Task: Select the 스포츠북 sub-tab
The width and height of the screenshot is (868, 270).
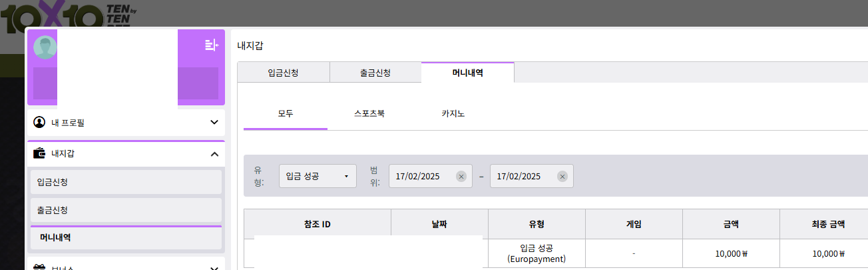Action: (x=369, y=114)
